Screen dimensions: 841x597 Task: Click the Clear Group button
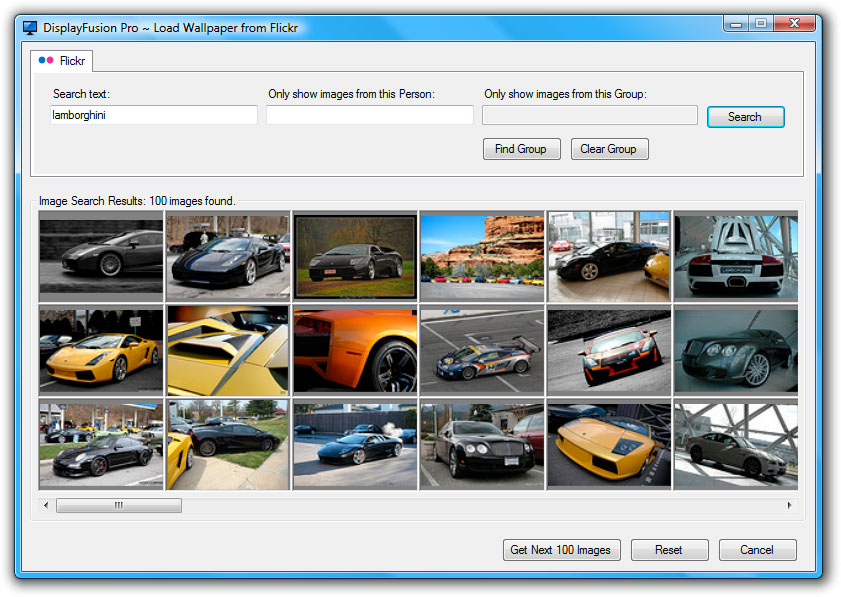(609, 149)
